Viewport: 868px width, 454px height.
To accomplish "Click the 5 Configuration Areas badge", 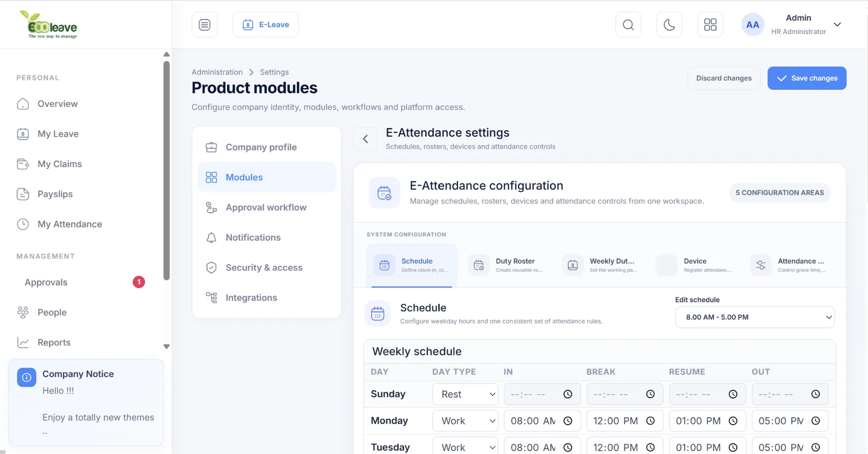I will tap(780, 193).
